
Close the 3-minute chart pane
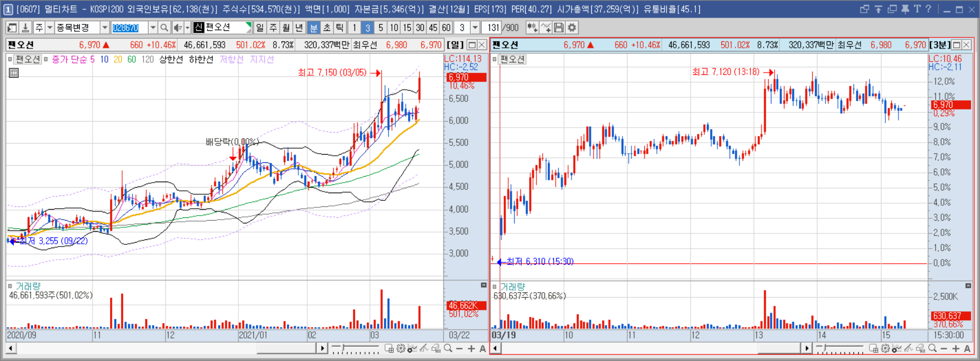coord(966,45)
